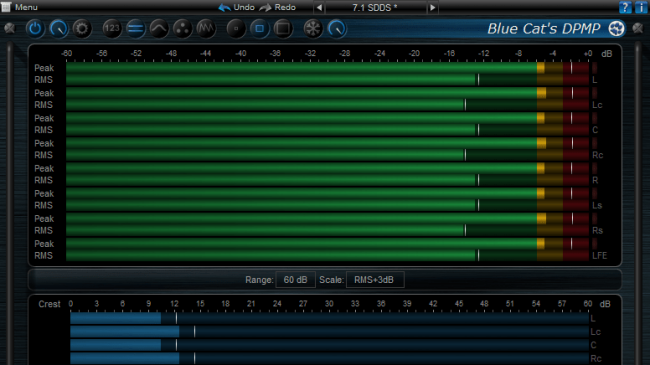Viewport: 650px width, 365px height.
Task: Click the Crest meter bar for Lc
Action: (330, 331)
